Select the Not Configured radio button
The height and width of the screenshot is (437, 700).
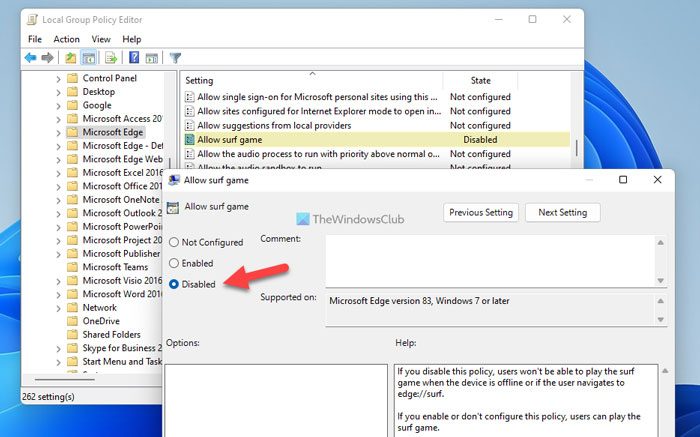(175, 242)
